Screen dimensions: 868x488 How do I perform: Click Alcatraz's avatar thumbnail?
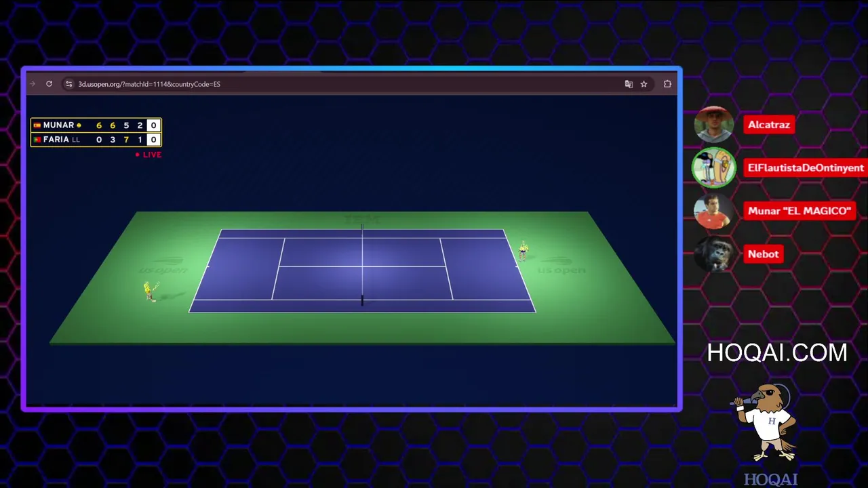(x=714, y=125)
